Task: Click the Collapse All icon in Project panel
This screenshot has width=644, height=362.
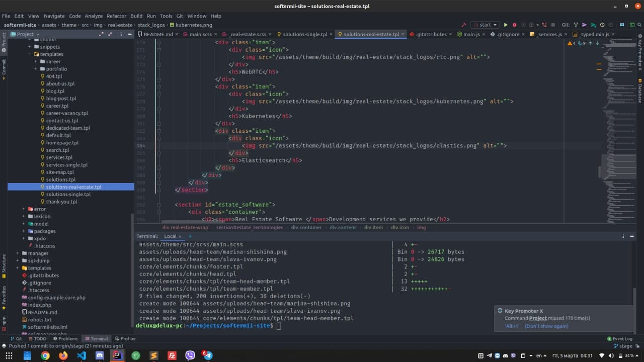Action: tap(111, 34)
